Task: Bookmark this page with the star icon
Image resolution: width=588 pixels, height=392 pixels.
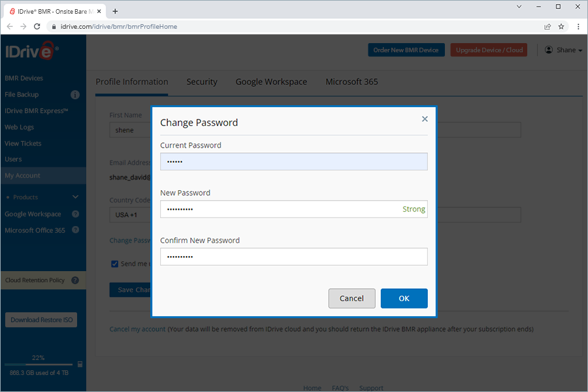Action: pyautogui.click(x=561, y=27)
